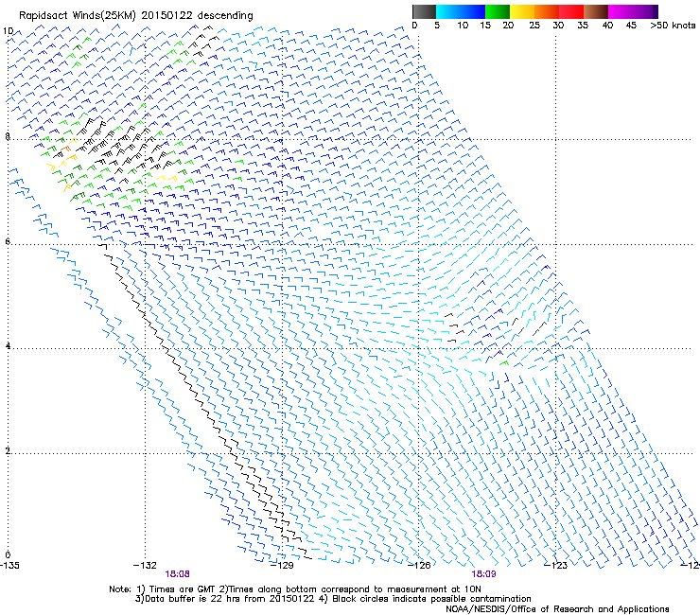The height and width of the screenshot is (615, 700).
Task: Click the green 15-20 knots color swatch
Action: coord(498,11)
